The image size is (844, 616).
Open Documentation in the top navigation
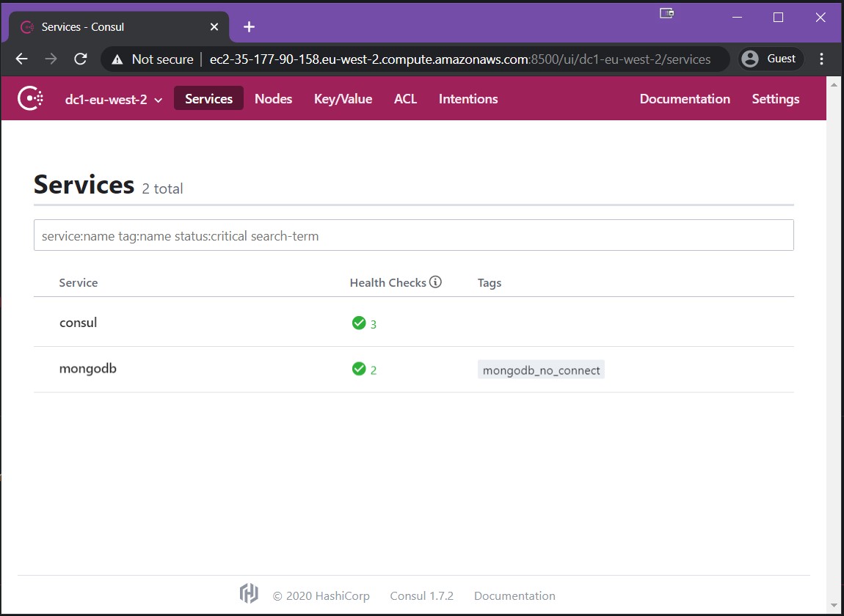tap(685, 98)
